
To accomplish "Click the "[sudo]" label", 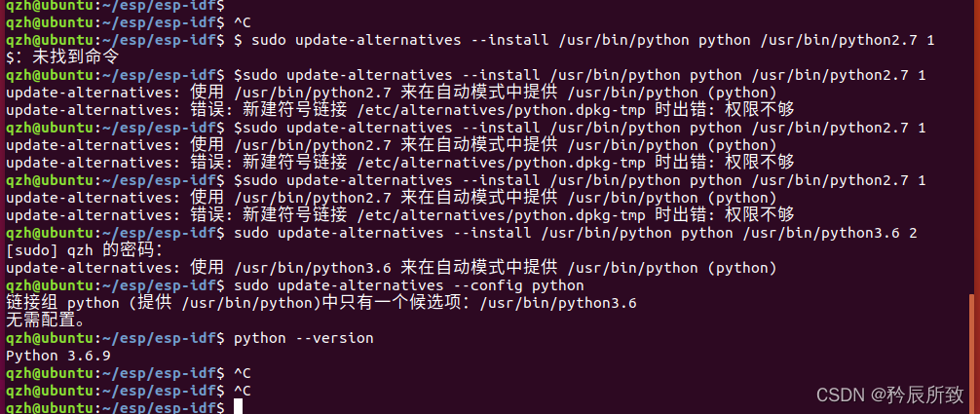I will [x=30, y=249].
